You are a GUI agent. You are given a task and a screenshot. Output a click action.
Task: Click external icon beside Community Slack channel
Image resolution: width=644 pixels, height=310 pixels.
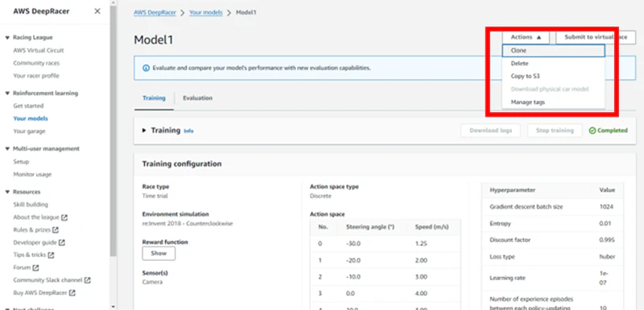[88, 280]
